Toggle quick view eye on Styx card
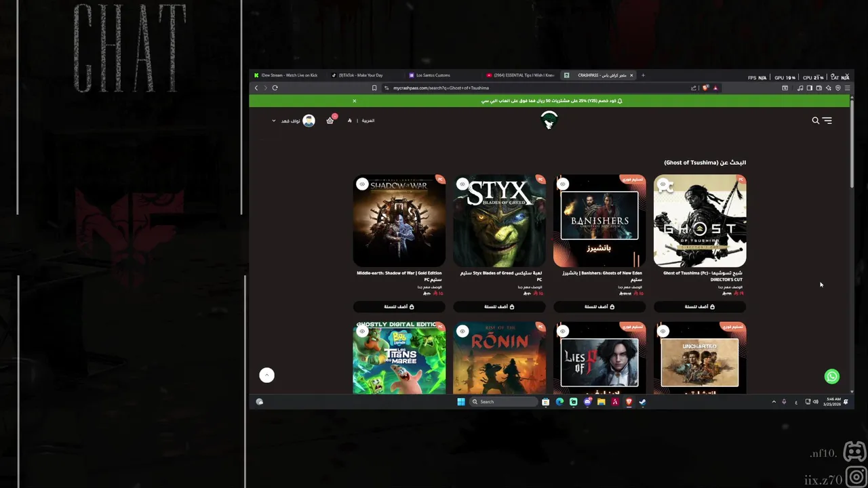 coord(462,184)
